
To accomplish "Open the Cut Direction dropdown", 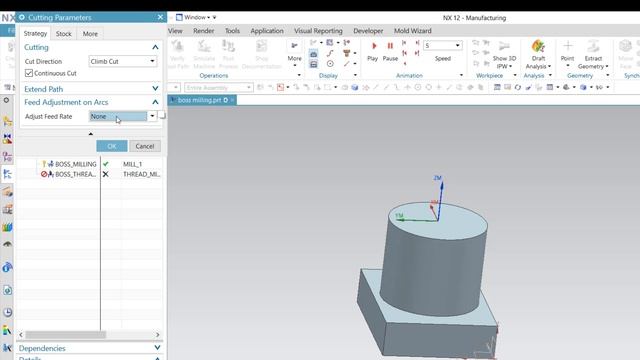I will point(123,61).
